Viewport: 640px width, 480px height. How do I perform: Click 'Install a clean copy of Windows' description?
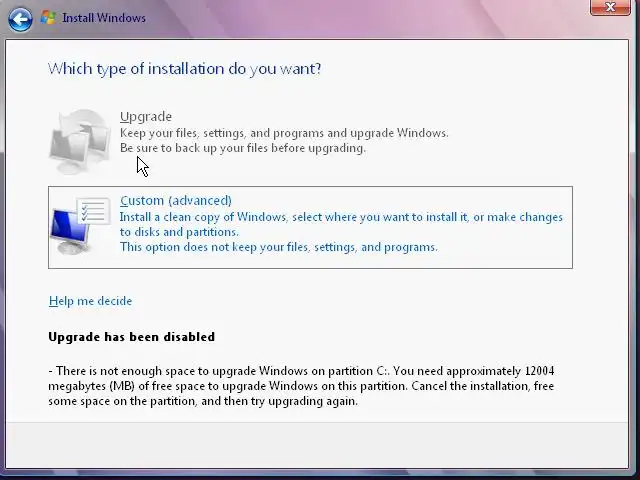point(341,224)
